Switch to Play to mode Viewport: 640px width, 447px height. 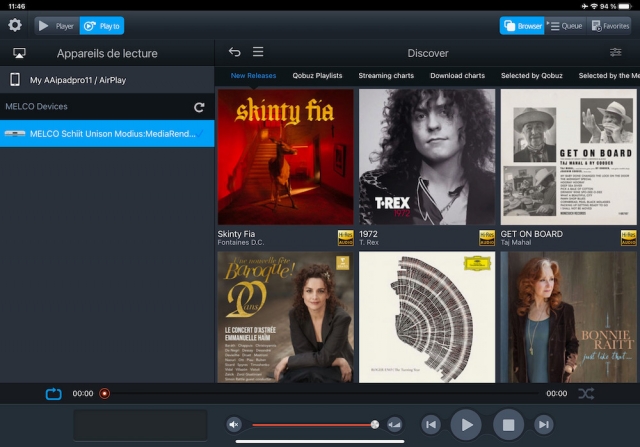coord(102,26)
